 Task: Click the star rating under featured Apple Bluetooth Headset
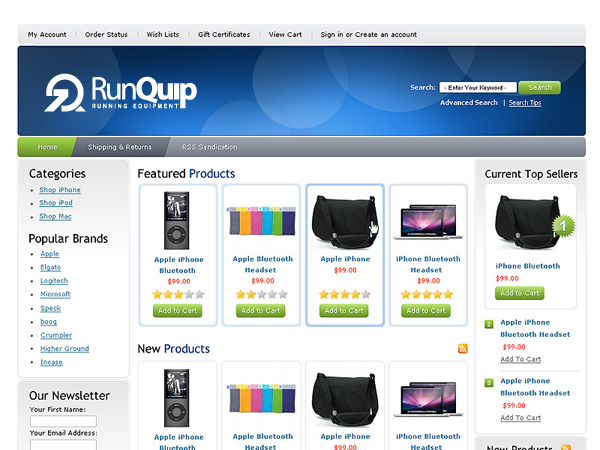pos(261,294)
